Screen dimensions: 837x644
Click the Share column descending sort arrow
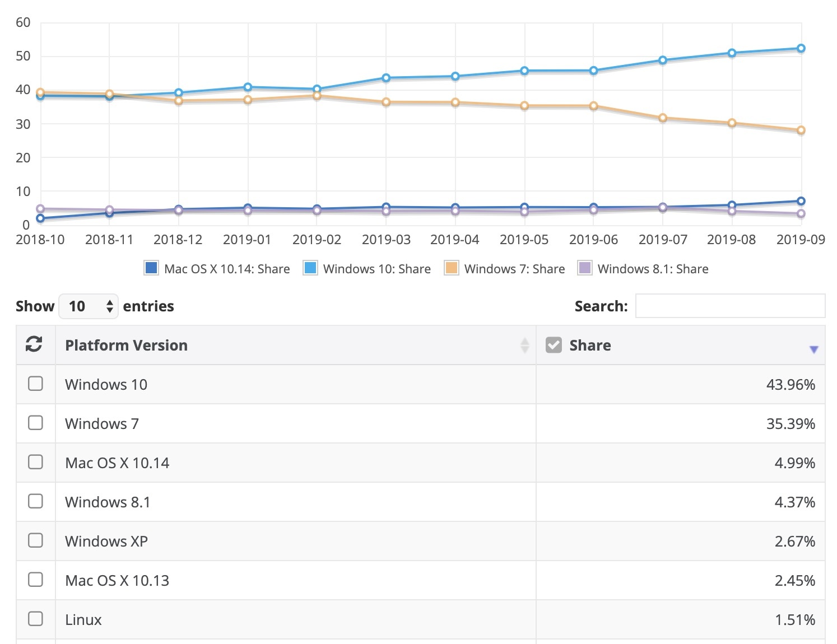tap(813, 349)
